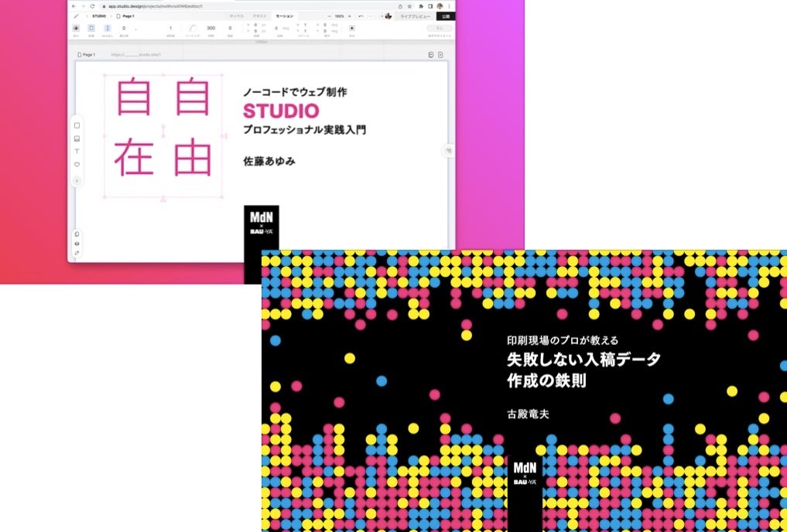This screenshot has height=532, width=787.
Task: Reload the page in the browser
Action: (92, 6)
